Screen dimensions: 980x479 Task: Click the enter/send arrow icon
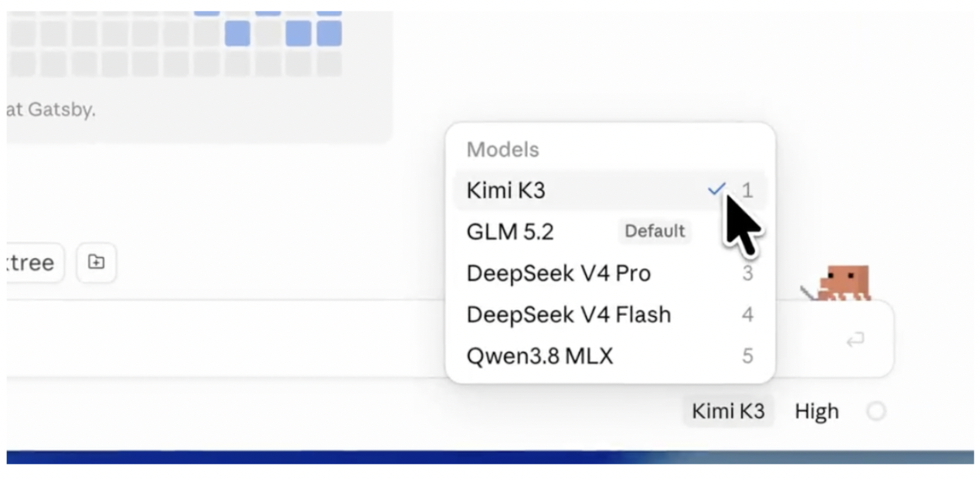pos(855,341)
